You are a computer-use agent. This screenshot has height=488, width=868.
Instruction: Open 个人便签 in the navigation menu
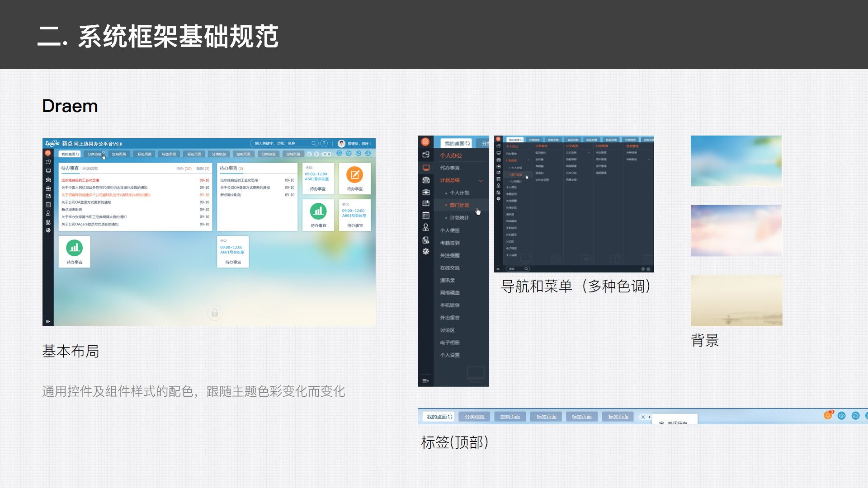(450, 230)
